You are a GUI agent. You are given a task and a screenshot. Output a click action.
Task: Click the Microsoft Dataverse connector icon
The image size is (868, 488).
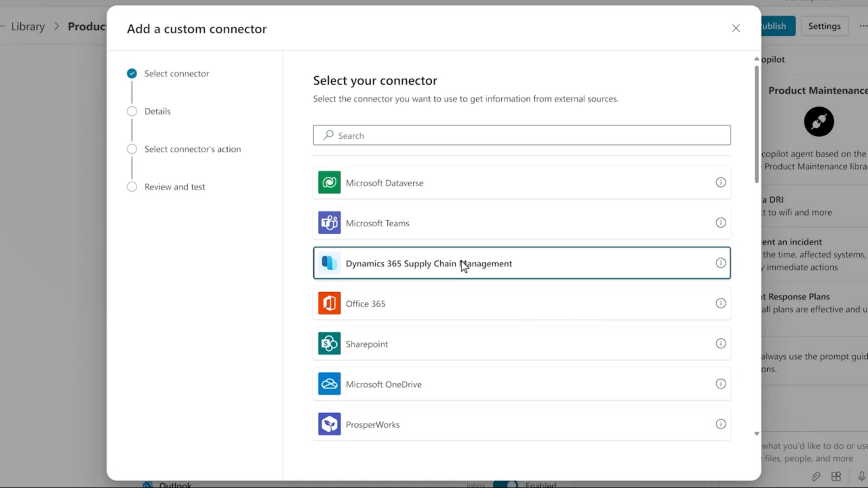point(329,183)
